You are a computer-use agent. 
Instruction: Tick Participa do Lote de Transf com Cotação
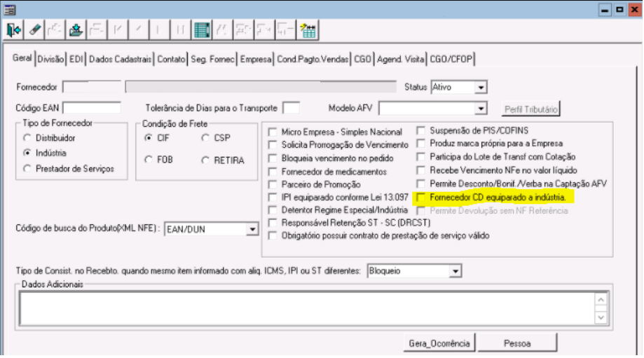[420, 157]
